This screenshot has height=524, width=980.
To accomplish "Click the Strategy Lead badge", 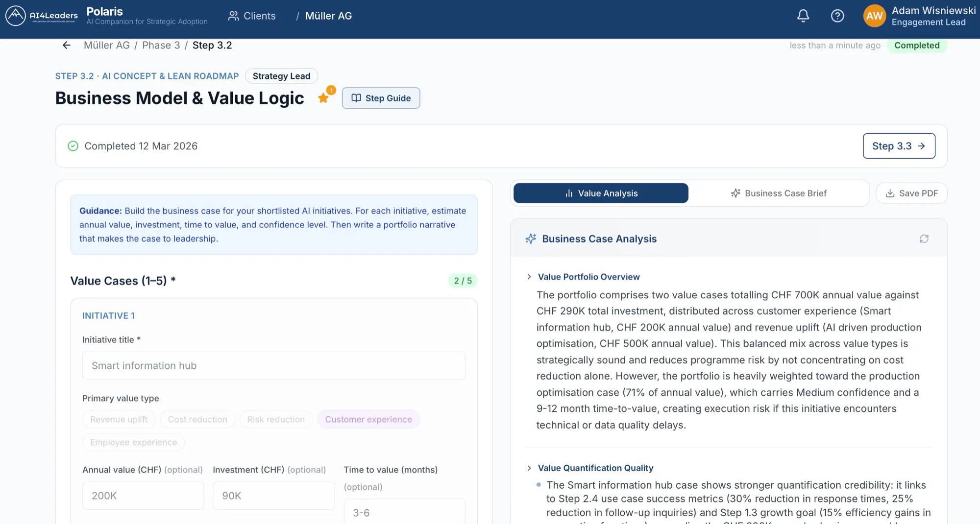I will click(281, 76).
